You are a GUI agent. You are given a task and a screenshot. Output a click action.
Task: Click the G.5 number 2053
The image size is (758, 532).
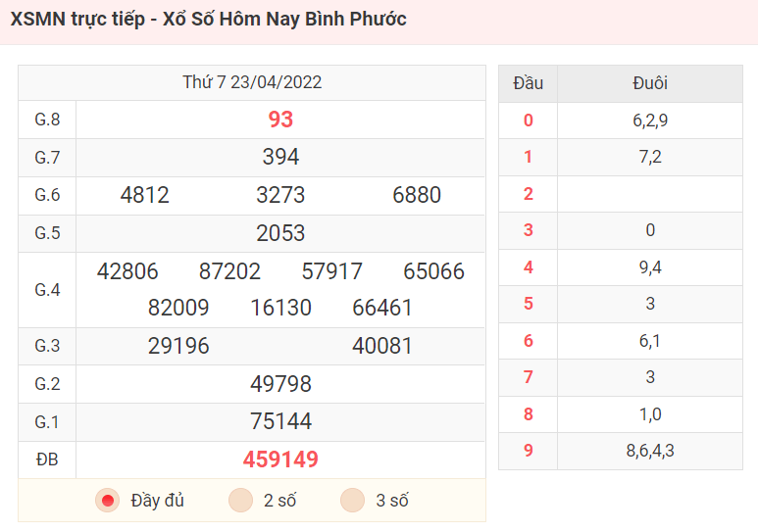tap(280, 233)
